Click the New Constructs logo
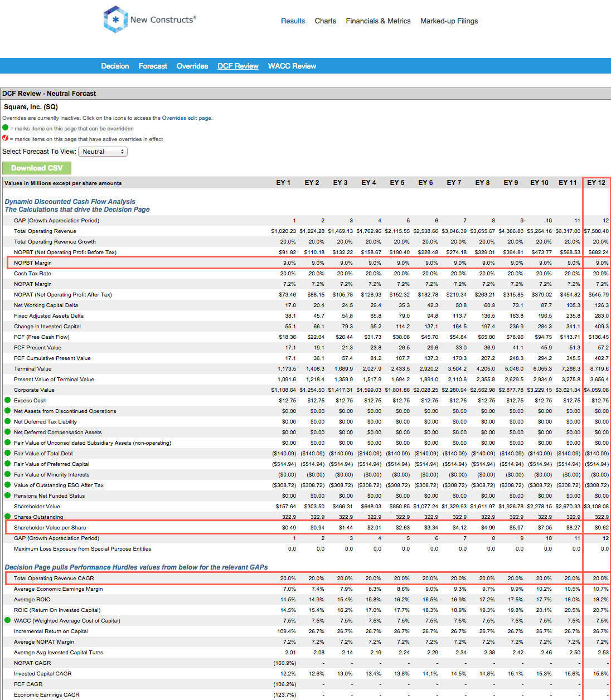Screen dimensions: 611x700 [149, 20]
